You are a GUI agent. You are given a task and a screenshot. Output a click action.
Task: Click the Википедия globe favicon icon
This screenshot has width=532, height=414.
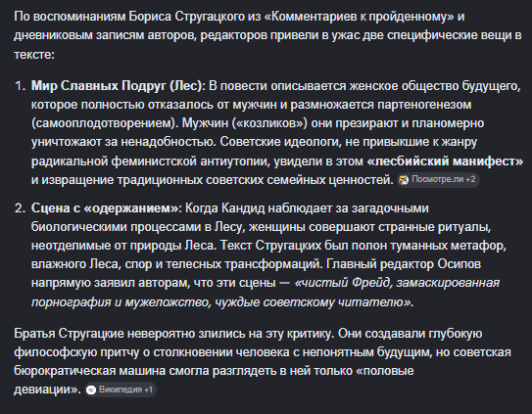90,391
